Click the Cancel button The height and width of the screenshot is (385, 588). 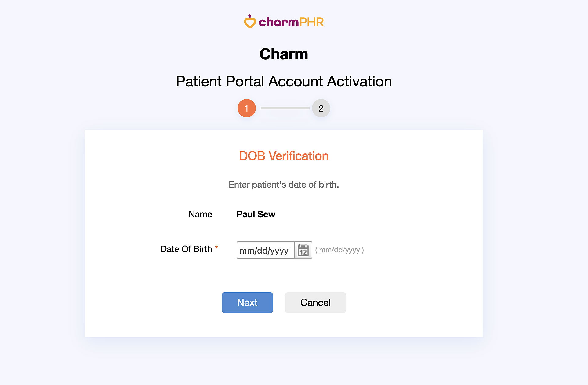(x=315, y=302)
